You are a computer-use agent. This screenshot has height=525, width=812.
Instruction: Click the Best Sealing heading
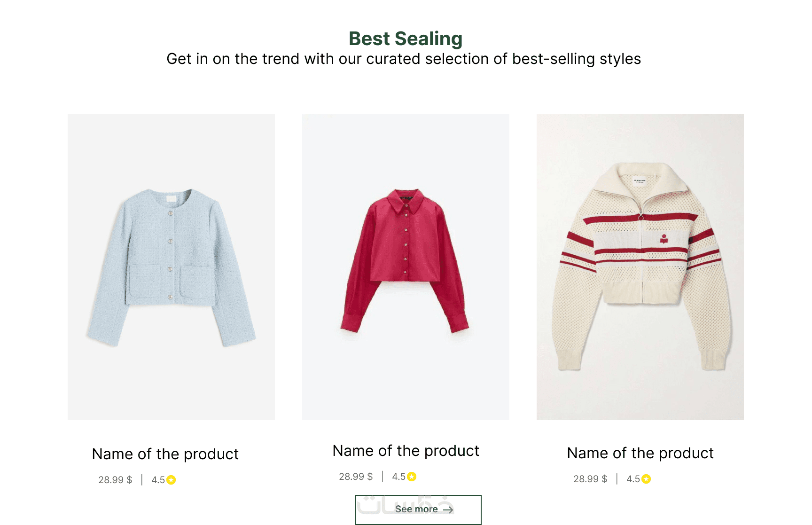coord(406,39)
